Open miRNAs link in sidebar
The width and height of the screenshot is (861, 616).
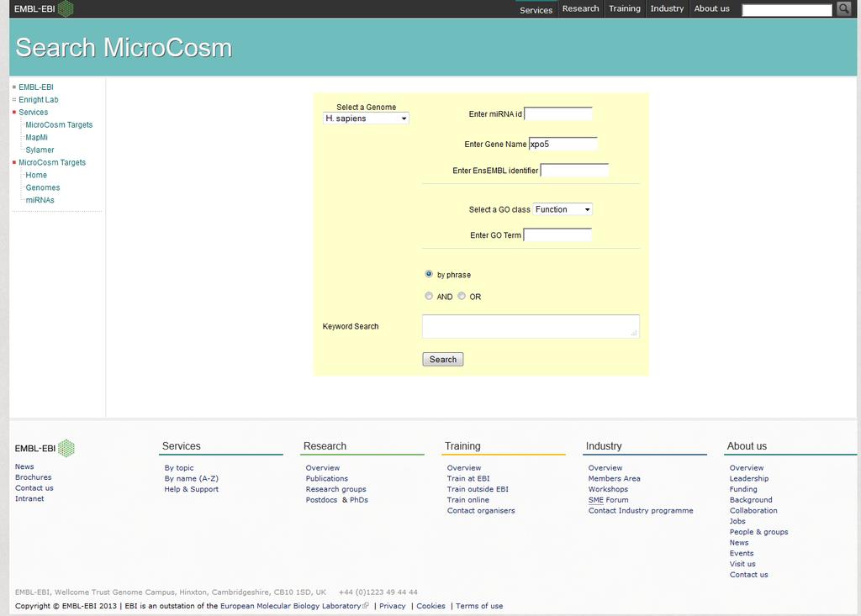point(40,200)
